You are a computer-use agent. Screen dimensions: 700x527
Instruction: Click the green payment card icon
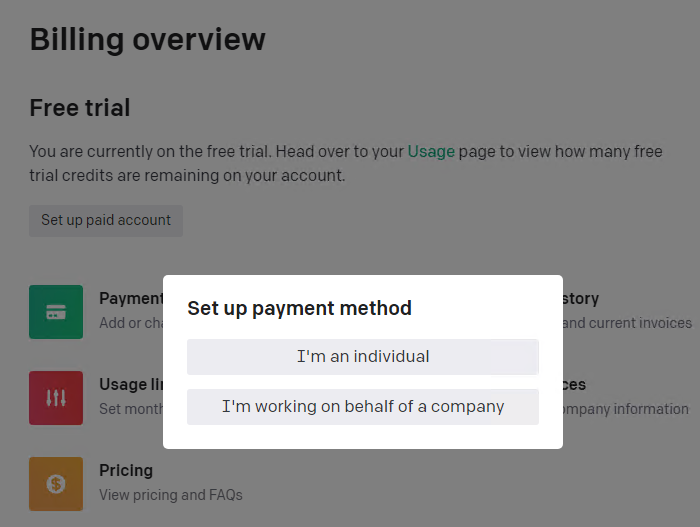click(56, 312)
